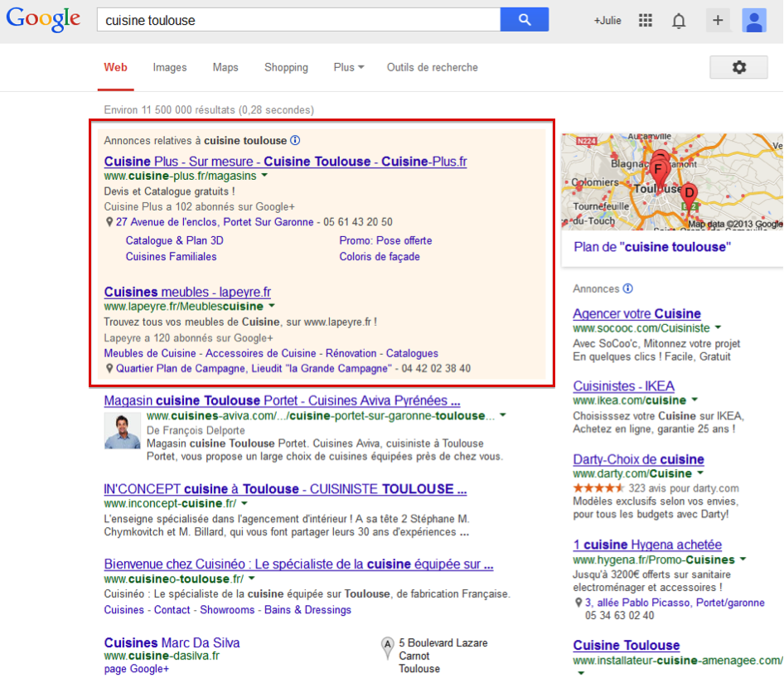This screenshot has height=678, width=784.
Task: Open Cuisines Marc Da Silva listing
Action: coord(172,642)
